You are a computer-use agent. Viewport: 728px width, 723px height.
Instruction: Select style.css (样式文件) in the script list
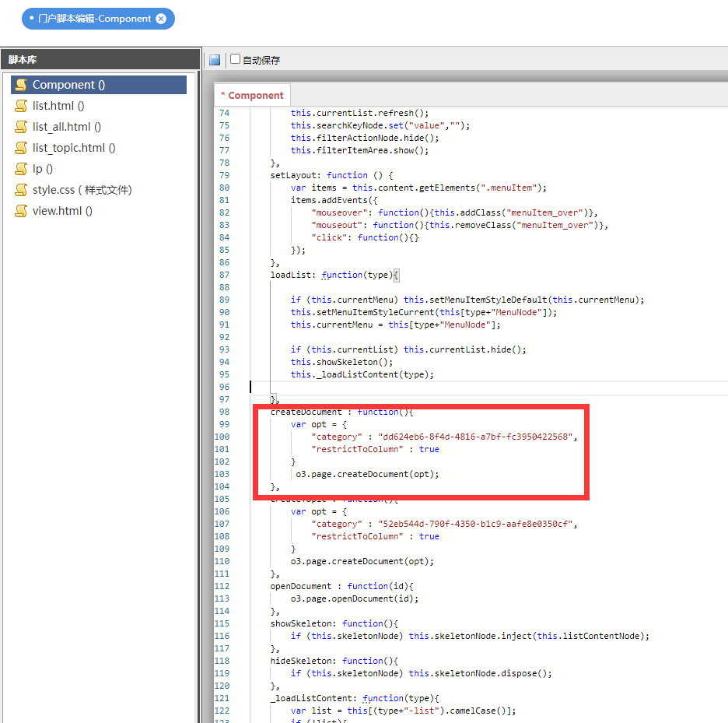point(82,190)
